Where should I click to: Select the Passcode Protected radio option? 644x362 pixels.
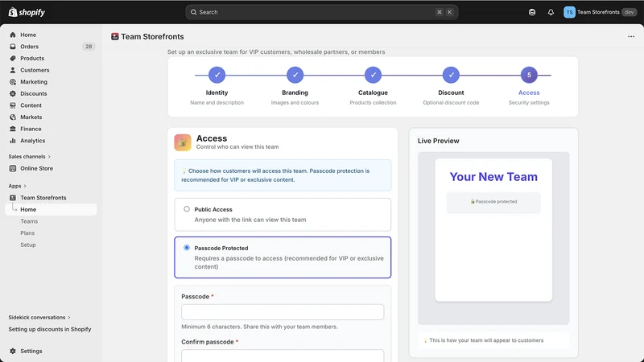coord(187,248)
